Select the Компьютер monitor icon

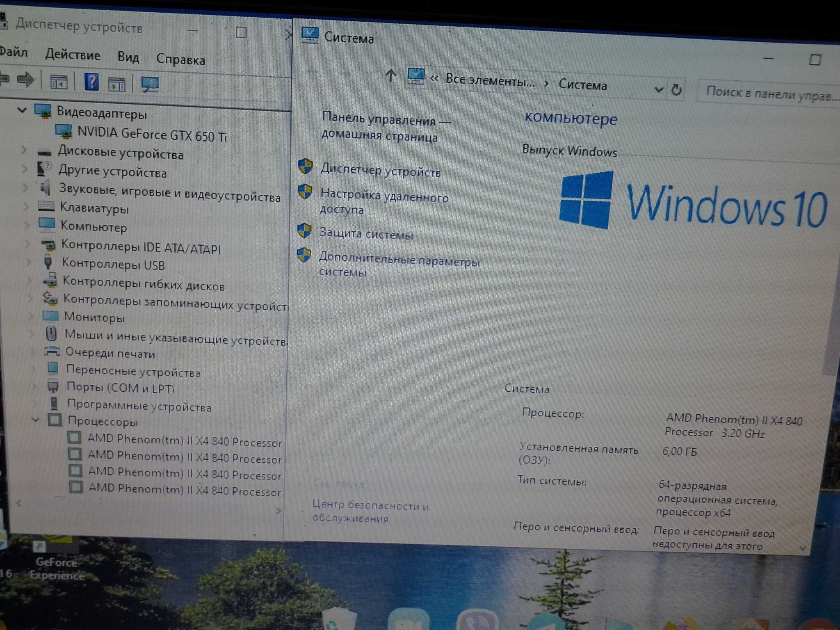click(x=47, y=224)
